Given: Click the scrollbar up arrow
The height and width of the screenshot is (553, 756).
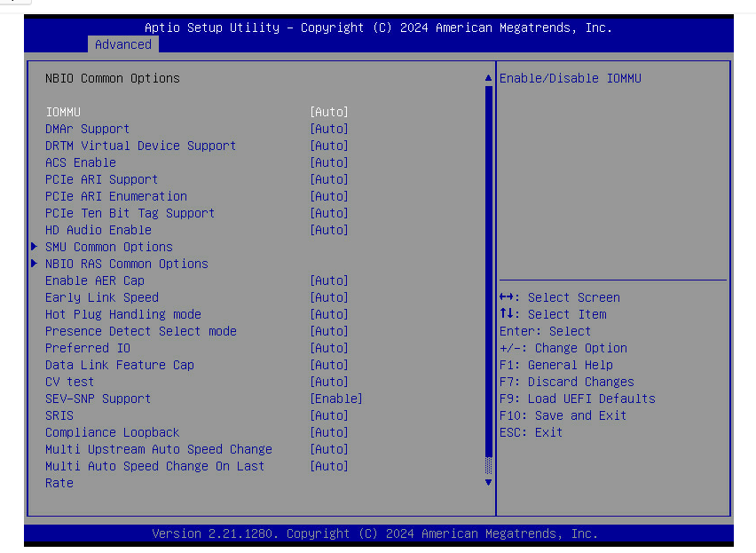Looking at the screenshot, I should coord(488,79).
